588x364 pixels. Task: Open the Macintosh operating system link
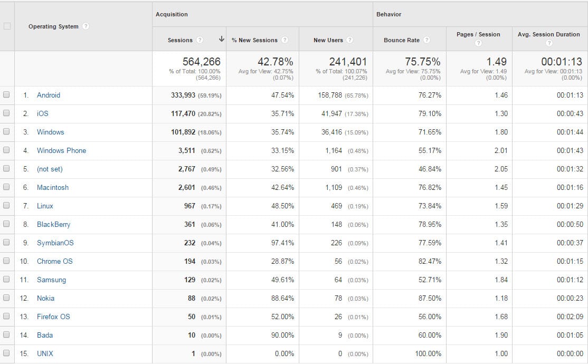coord(53,187)
